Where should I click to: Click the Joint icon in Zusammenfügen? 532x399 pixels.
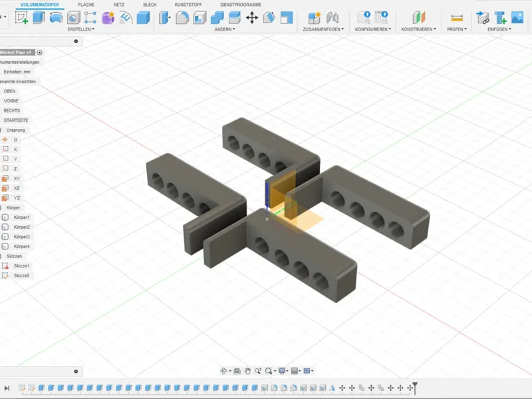coord(332,18)
